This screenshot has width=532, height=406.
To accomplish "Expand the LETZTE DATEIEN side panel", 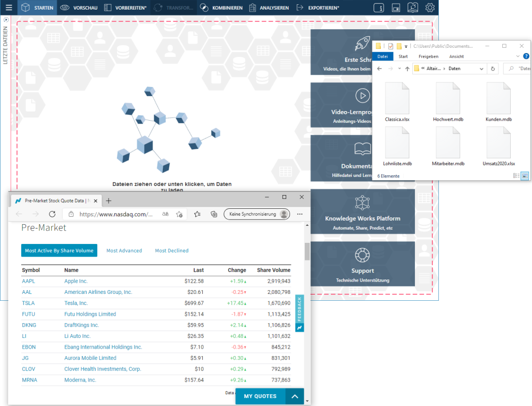I will click(6, 19).
